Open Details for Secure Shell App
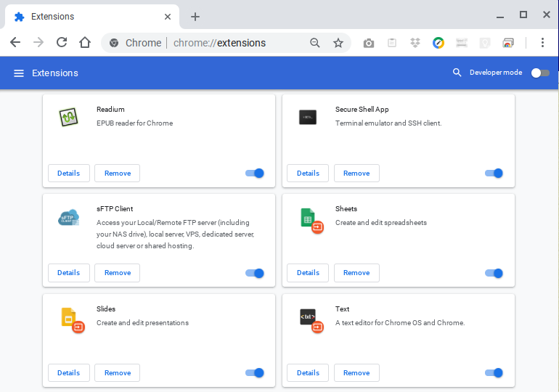Viewport: 559px width, 392px height. click(308, 173)
